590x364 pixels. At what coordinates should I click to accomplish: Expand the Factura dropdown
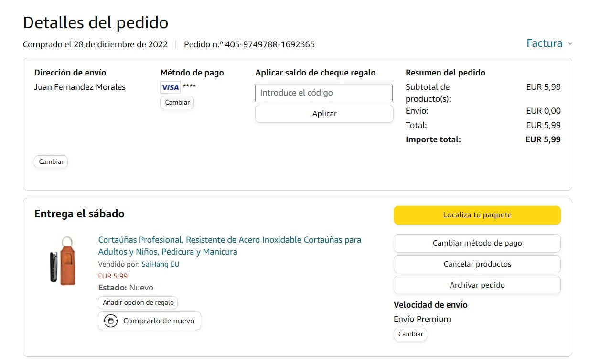click(544, 43)
